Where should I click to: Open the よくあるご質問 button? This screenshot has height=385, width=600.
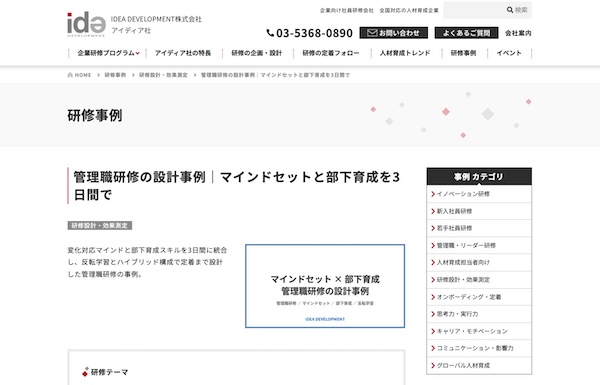click(466, 33)
